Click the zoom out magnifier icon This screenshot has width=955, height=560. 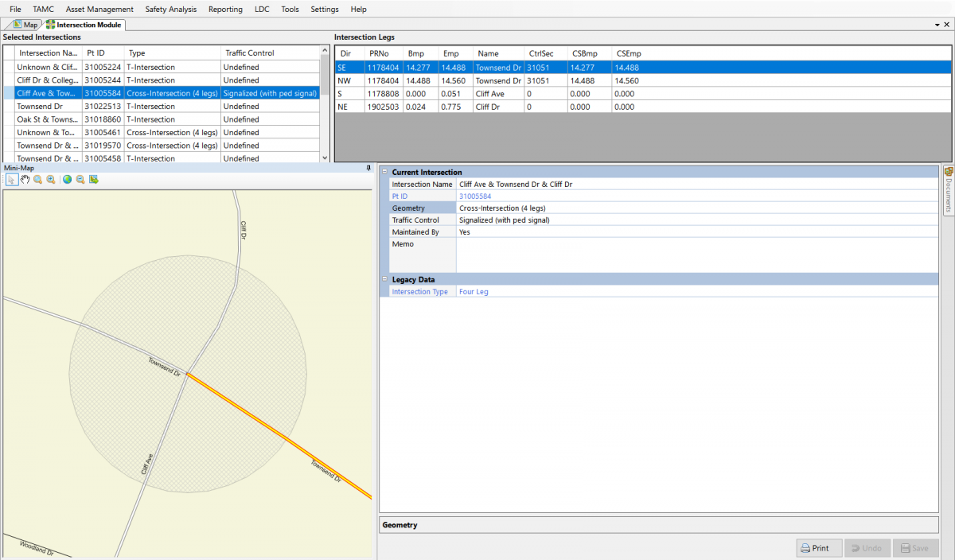[x=80, y=180]
